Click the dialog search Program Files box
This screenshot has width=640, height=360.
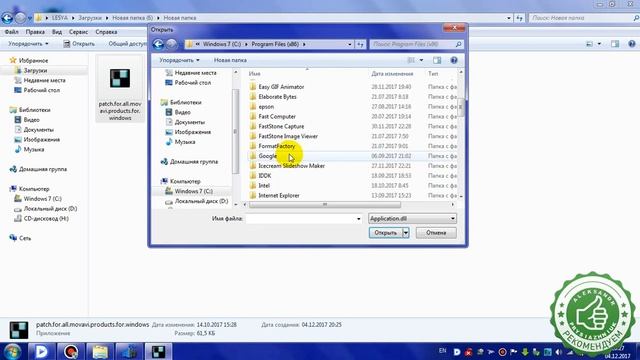416,44
